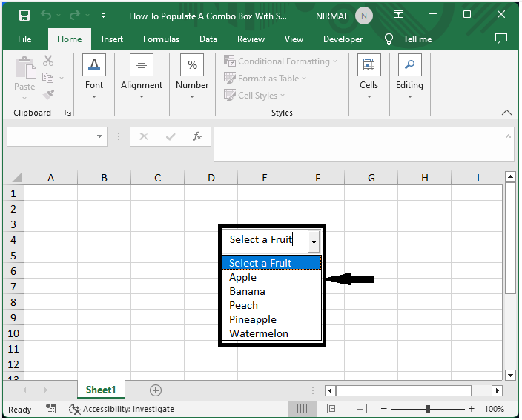Switch to the Home tab
Viewport: 522px width, 420px height.
click(x=69, y=39)
